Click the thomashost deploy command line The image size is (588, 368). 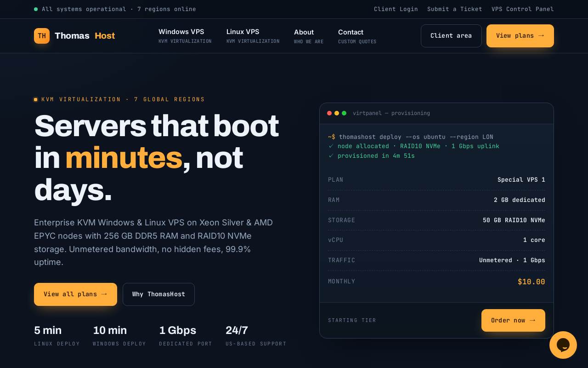pyautogui.click(x=411, y=137)
